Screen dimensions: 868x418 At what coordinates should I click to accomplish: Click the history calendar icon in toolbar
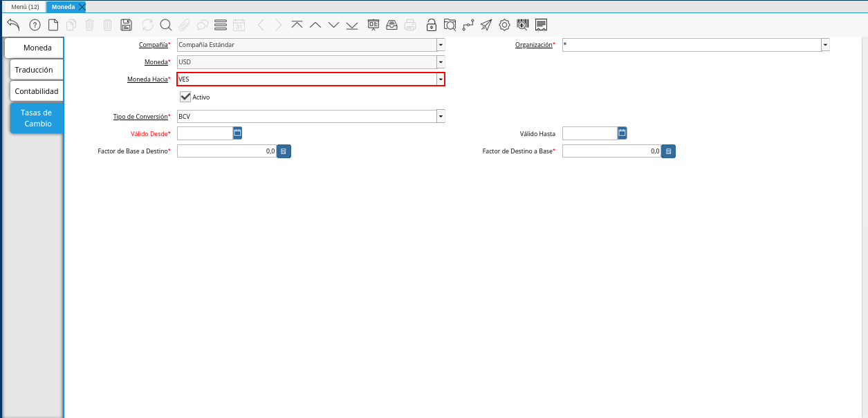point(239,25)
